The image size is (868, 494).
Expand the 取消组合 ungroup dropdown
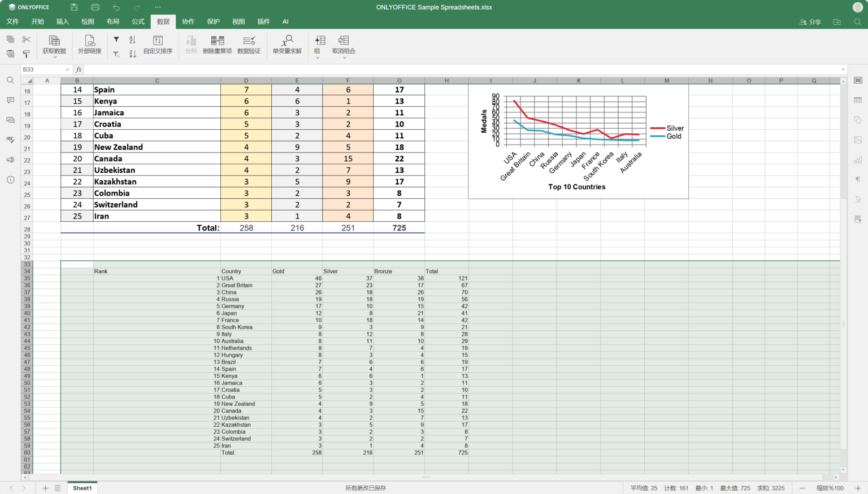(x=344, y=57)
